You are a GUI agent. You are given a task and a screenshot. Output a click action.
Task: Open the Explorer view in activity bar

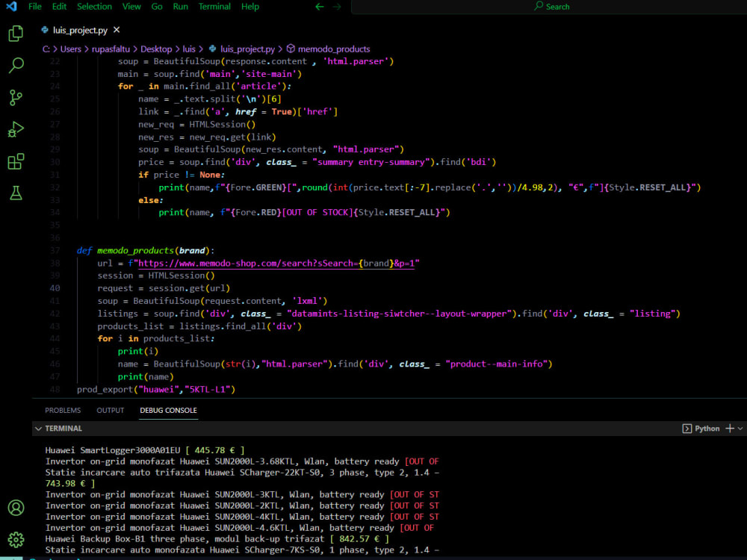click(16, 34)
